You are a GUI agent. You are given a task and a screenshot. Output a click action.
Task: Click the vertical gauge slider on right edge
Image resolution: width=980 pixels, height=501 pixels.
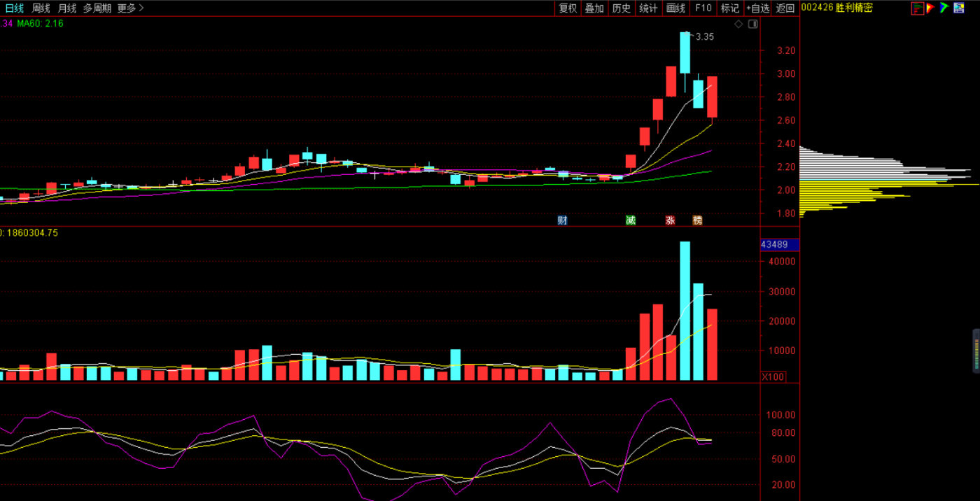point(976,350)
